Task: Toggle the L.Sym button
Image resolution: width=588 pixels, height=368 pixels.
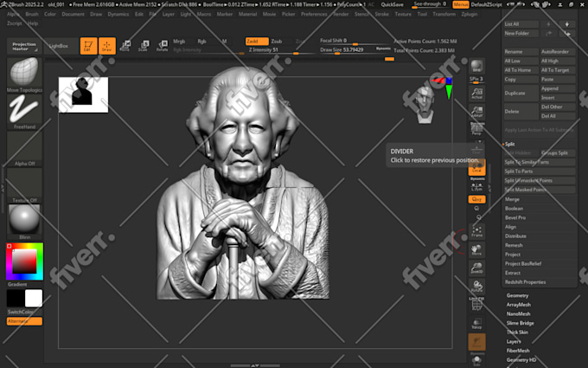Action: point(476,187)
